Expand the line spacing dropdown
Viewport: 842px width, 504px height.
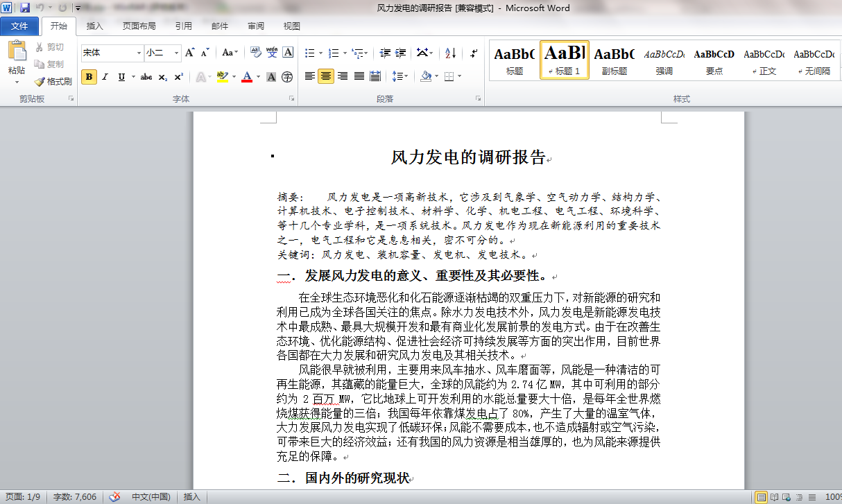coord(405,76)
